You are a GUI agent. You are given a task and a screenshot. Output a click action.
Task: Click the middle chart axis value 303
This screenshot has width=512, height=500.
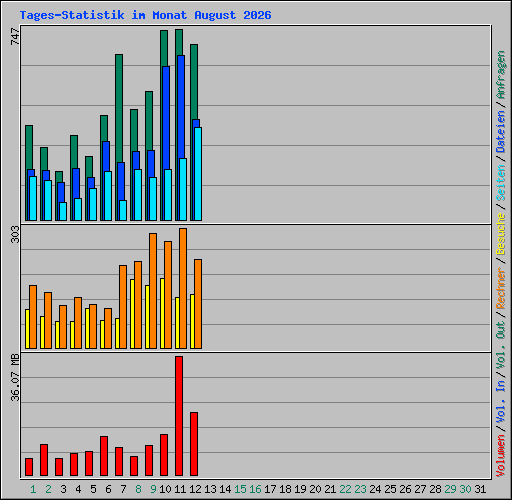point(15,234)
